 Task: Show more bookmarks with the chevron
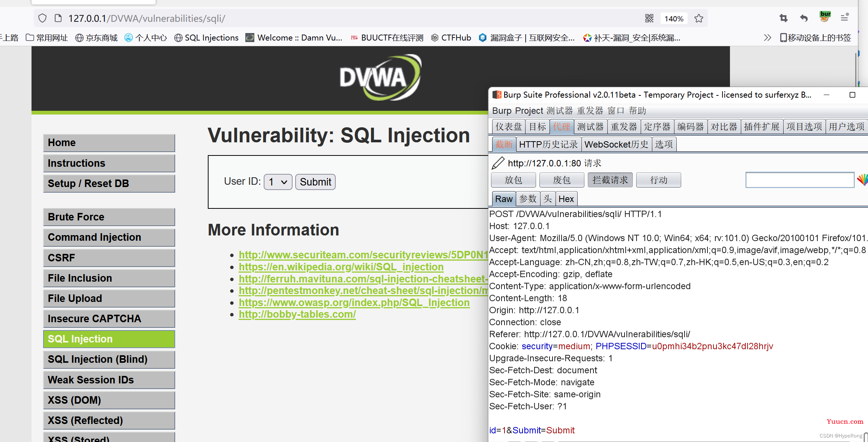[767, 38]
